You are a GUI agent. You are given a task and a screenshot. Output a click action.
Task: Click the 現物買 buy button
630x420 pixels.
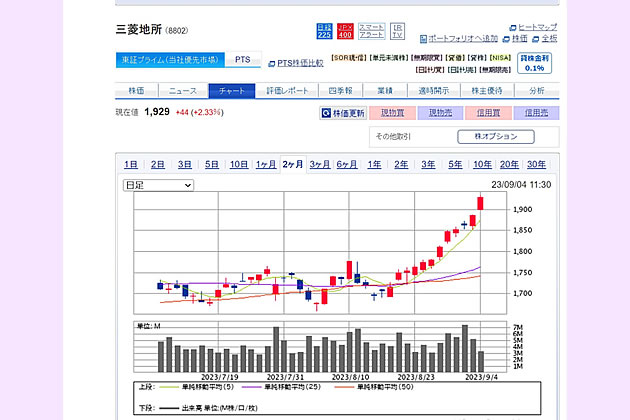point(393,114)
